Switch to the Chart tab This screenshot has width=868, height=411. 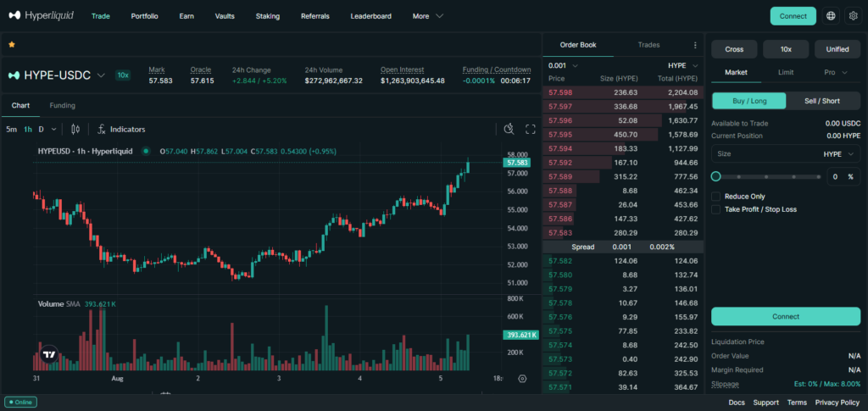(20, 105)
